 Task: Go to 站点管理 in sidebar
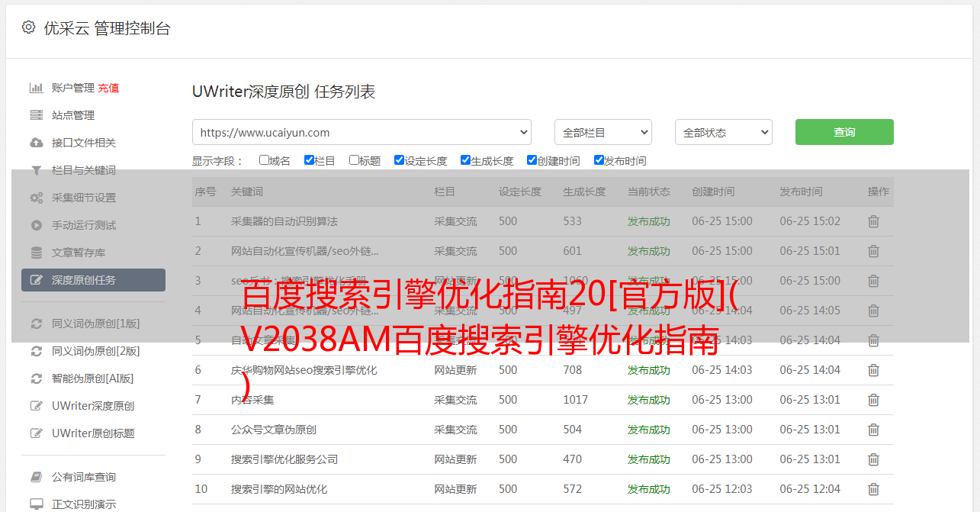point(73,115)
